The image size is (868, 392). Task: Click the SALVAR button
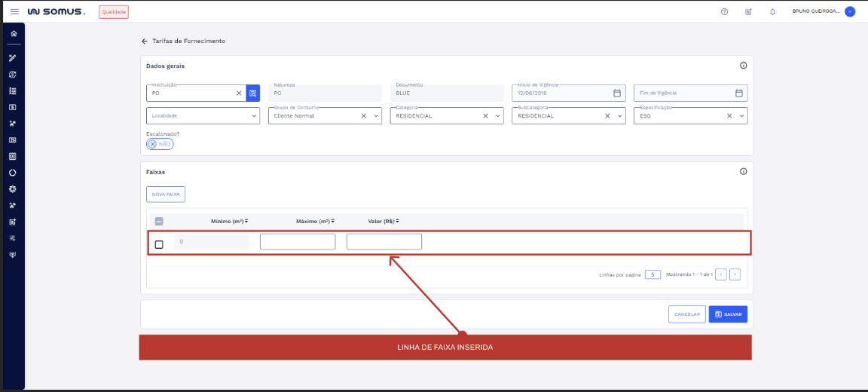(x=728, y=314)
